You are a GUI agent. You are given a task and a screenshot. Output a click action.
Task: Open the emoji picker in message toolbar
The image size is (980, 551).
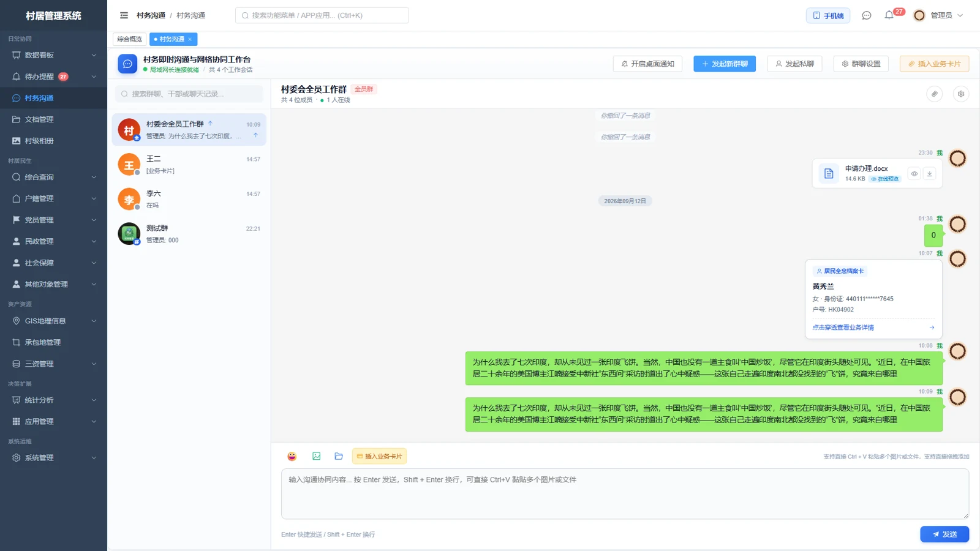tap(292, 456)
